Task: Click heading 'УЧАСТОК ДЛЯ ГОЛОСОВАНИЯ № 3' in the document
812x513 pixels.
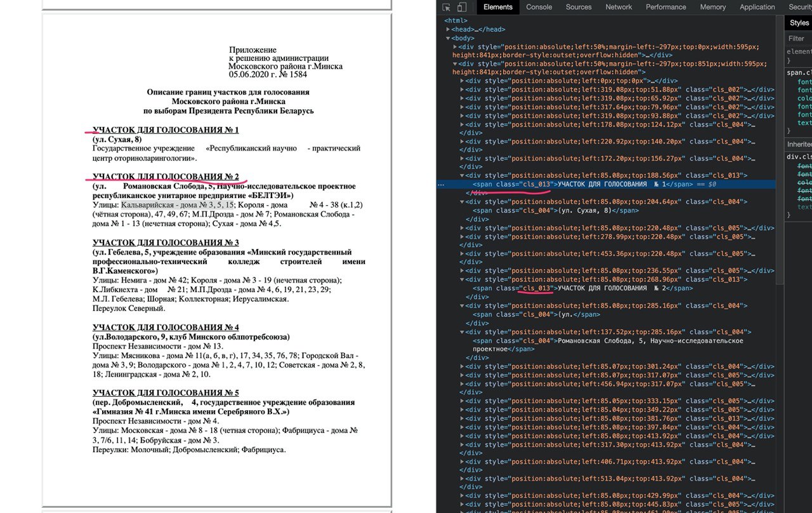Action: [166, 243]
